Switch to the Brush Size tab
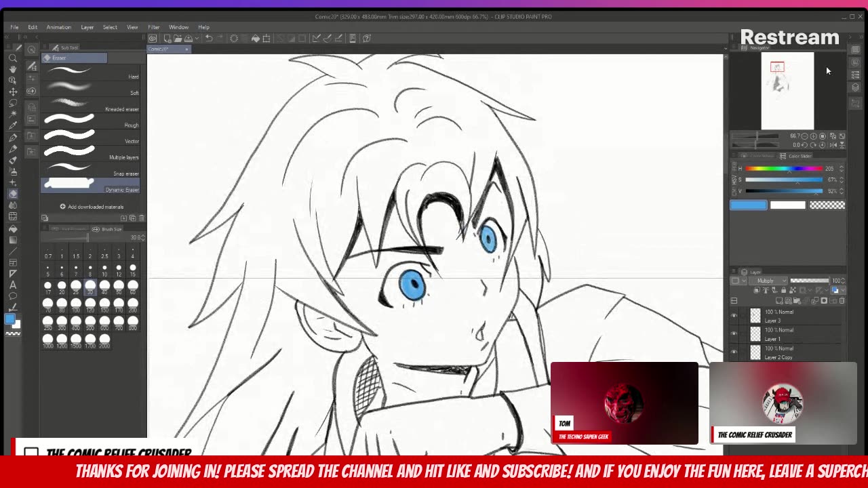868x488 pixels. (x=107, y=229)
